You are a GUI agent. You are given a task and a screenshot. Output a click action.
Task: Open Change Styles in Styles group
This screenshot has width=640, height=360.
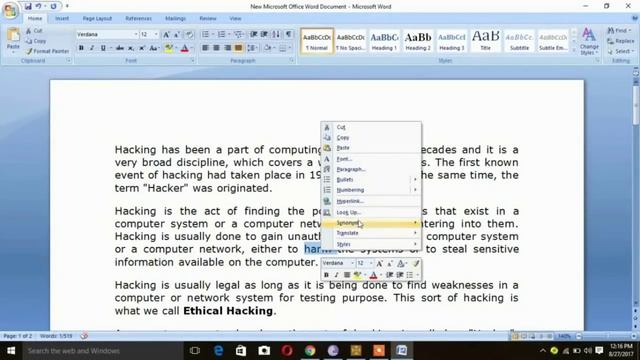tap(589, 41)
